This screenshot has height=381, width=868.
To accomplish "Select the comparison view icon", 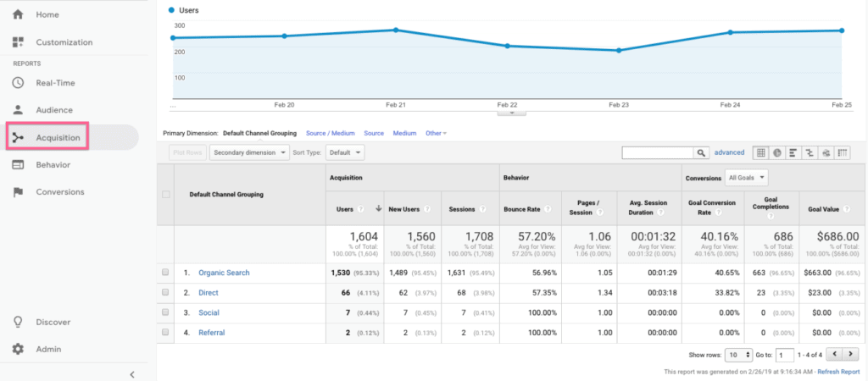I will click(x=810, y=152).
